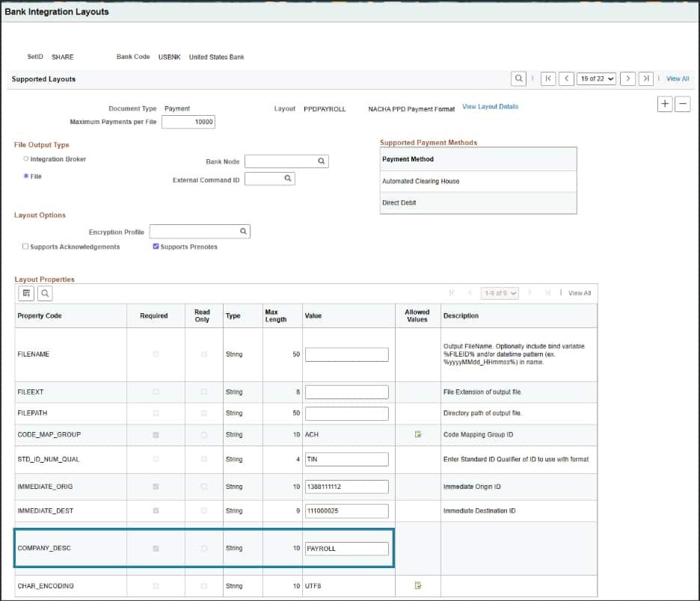The image size is (700, 601).
Task: Click View Layout Details link
Action: 490,107
